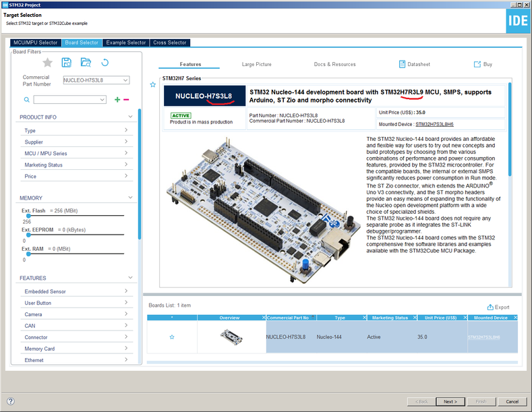532x412 pixels.
Task: Favorite NUCLEO-H7S3L8 in the detail panel
Action: (x=152, y=84)
